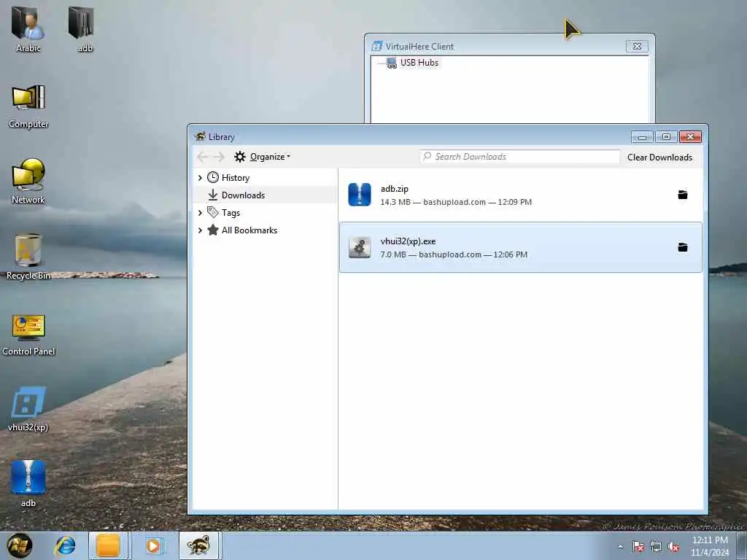747x560 pixels.
Task: Close the VirtualHere Client window
Action: click(637, 46)
